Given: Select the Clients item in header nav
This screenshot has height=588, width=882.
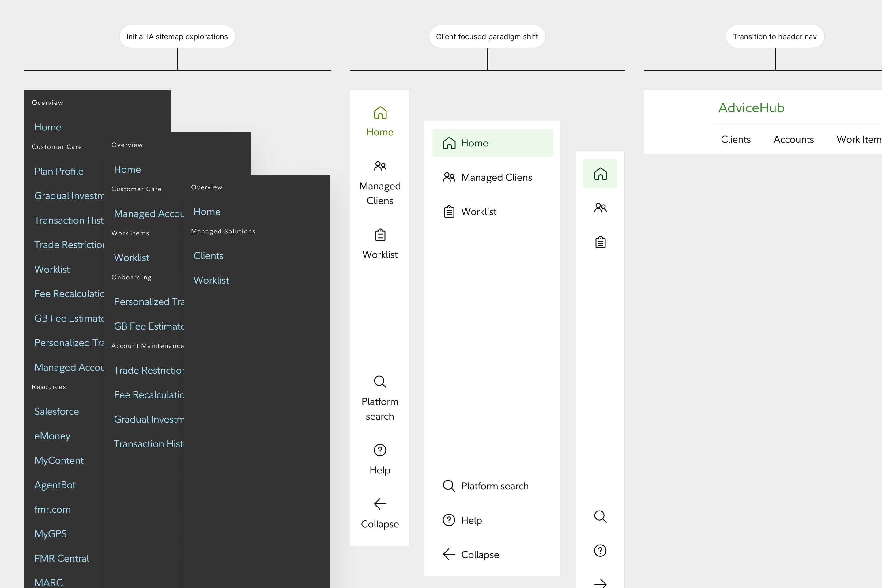Looking at the screenshot, I should [x=736, y=139].
